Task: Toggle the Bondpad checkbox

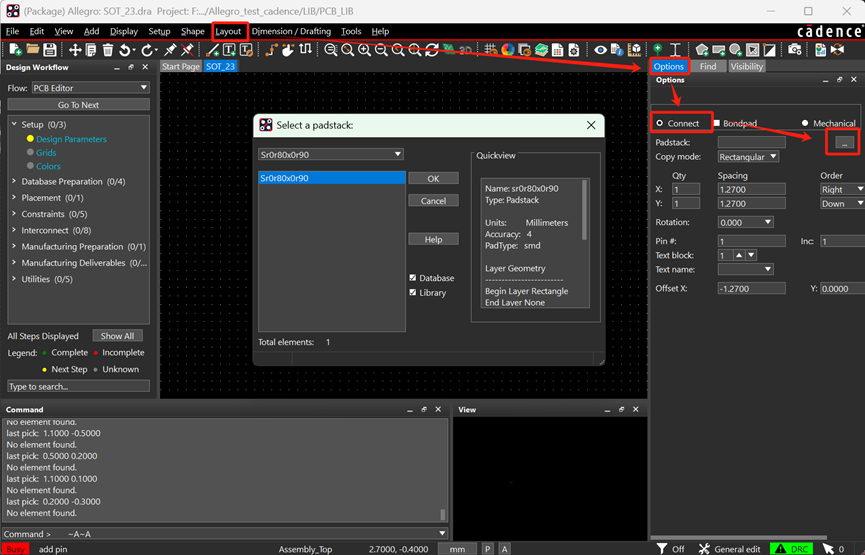Action: [717, 123]
